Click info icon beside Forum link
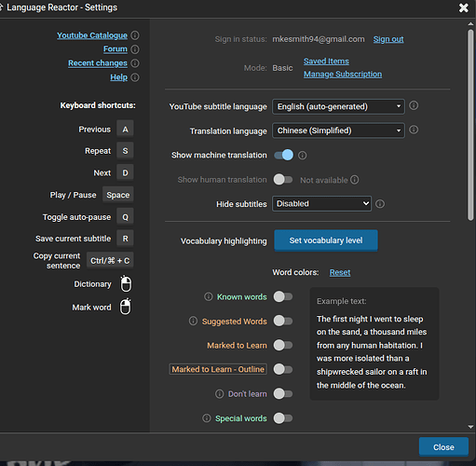This screenshot has width=476, height=466. (x=135, y=49)
